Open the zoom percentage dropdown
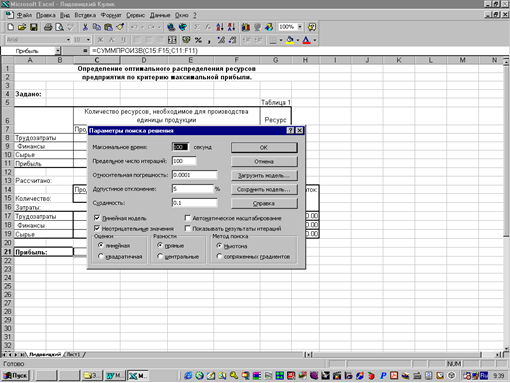510x383 pixels. tap(300, 27)
